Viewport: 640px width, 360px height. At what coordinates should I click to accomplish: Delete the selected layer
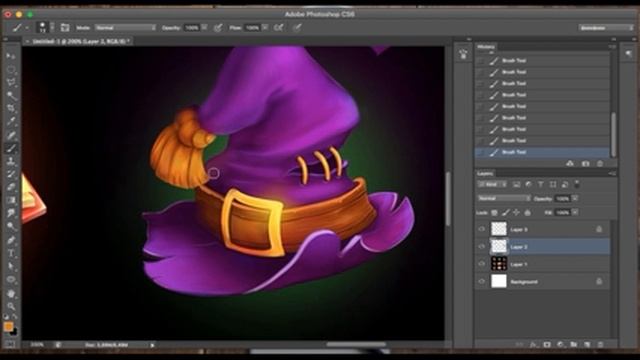pyautogui.click(x=600, y=345)
